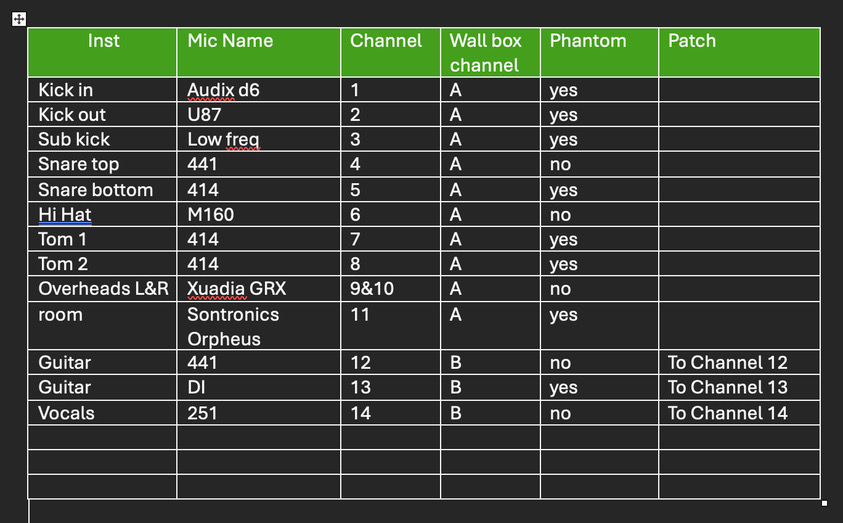
Task: Click the Phantom column header
Action: [588, 41]
